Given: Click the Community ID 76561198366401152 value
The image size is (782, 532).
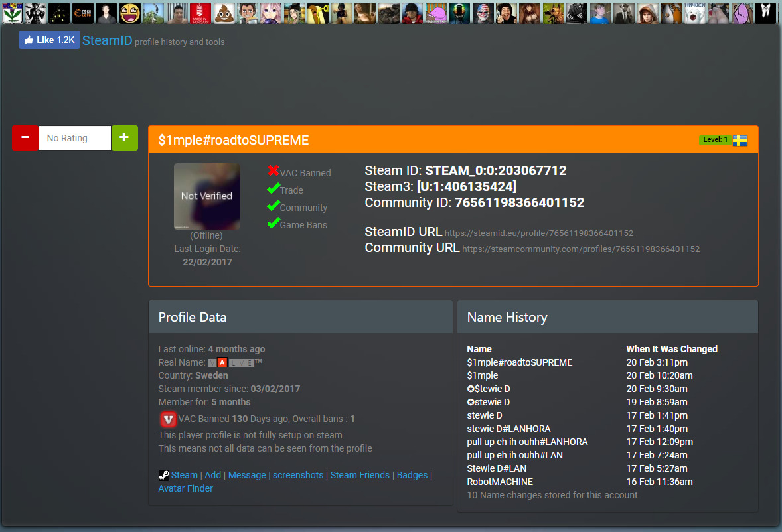Looking at the screenshot, I should [x=519, y=203].
